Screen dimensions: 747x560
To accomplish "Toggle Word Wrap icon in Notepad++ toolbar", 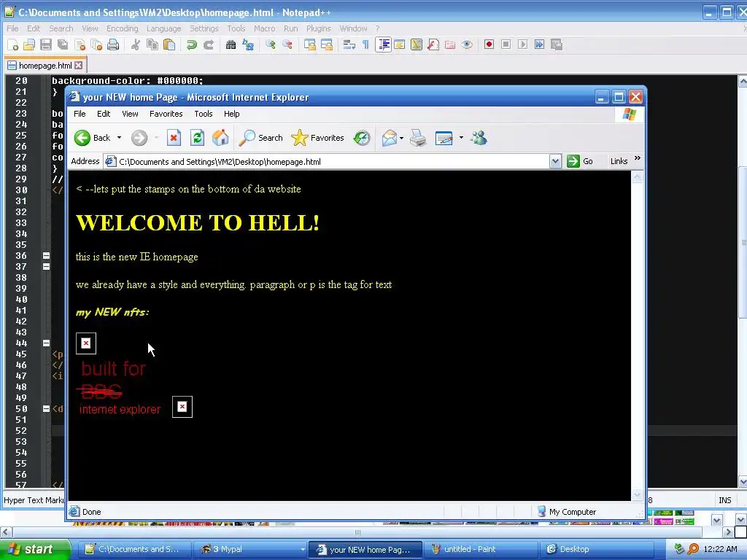I will coord(349,44).
